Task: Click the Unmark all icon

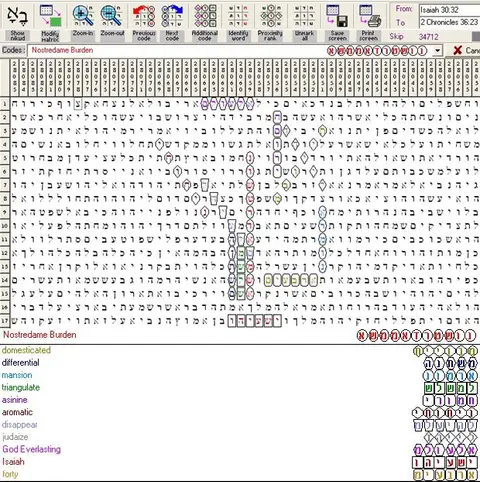Action: coord(304,16)
